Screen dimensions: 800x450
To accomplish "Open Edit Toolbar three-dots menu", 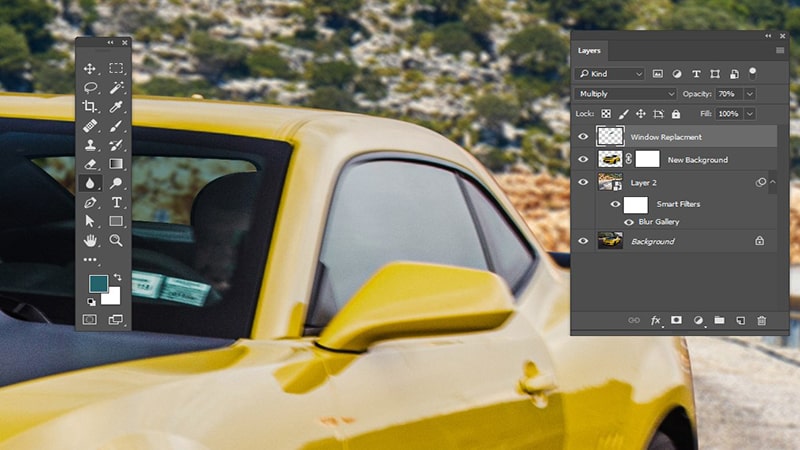I will point(90,260).
